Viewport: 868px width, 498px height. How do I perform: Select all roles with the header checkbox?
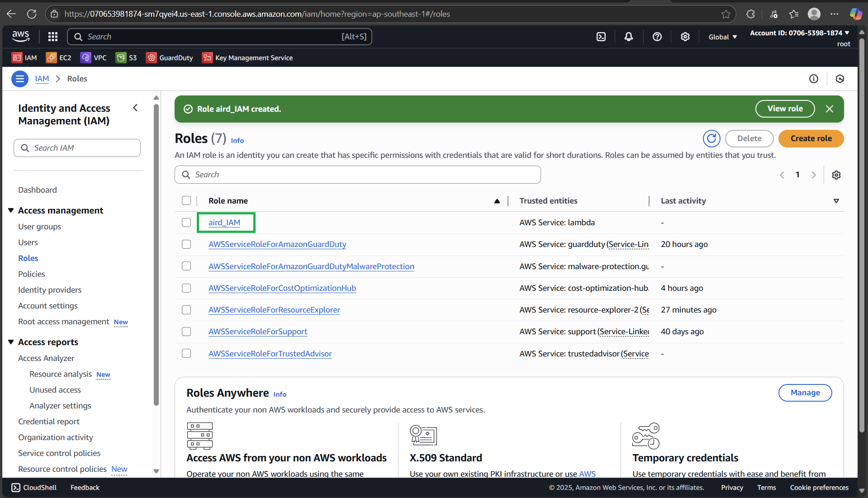pyautogui.click(x=186, y=200)
